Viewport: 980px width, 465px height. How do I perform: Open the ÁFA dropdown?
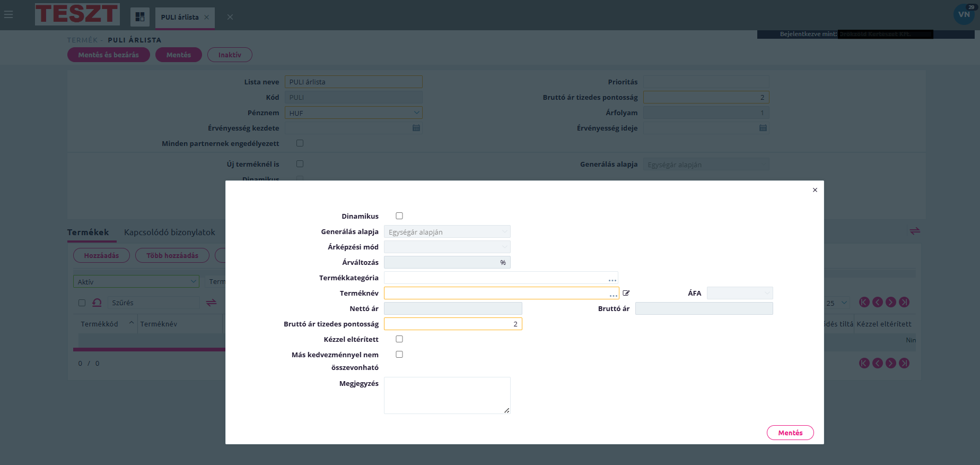click(x=740, y=293)
